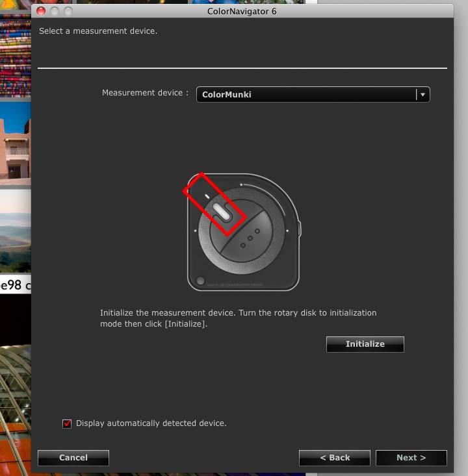Screen dimensions: 468x476
Task: Click the Initialize button
Action: pyautogui.click(x=365, y=344)
